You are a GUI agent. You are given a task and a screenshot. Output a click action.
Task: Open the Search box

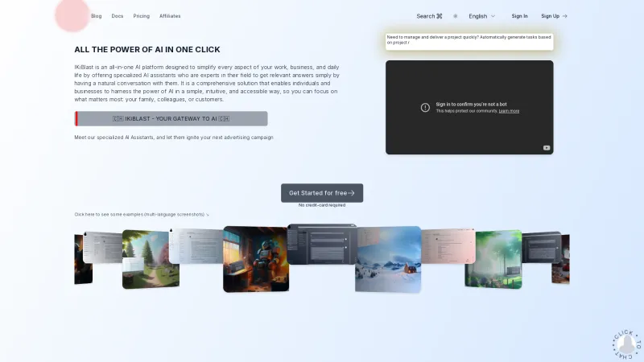click(x=429, y=16)
